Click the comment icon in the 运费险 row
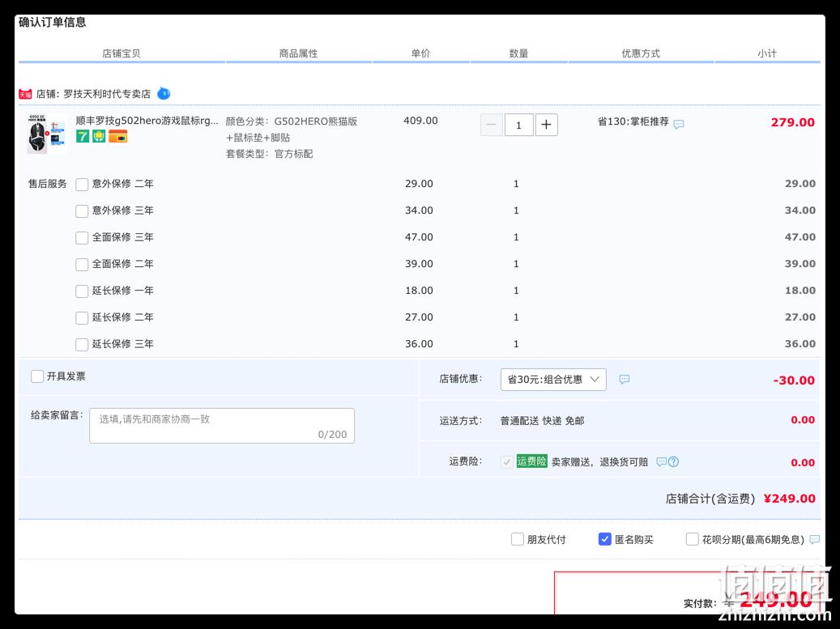The height and width of the screenshot is (629, 840). pos(662,461)
